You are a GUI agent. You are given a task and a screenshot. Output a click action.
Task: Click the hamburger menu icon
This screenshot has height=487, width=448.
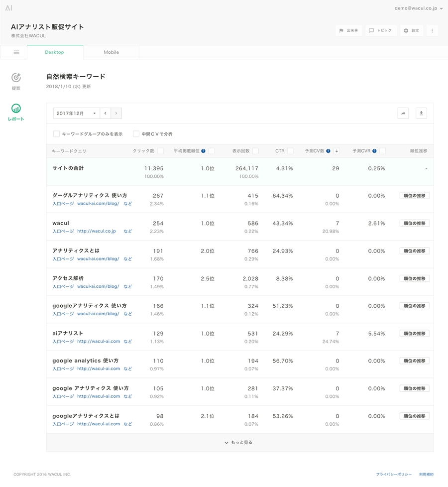[16, 52]
